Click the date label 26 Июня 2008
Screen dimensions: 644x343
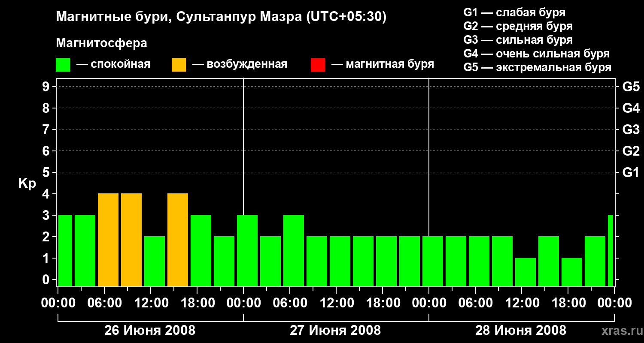(x=150, y=331)
